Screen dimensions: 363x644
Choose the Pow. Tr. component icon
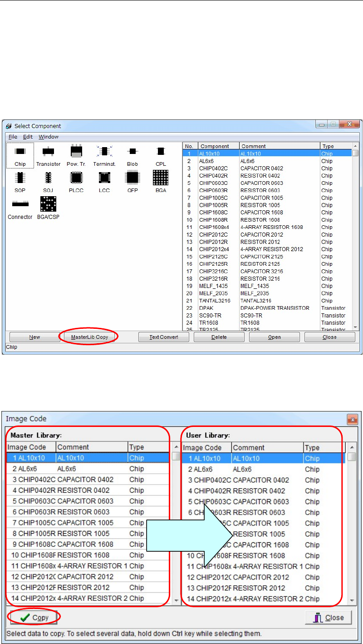pyautogui.click(x=76, y=155)
